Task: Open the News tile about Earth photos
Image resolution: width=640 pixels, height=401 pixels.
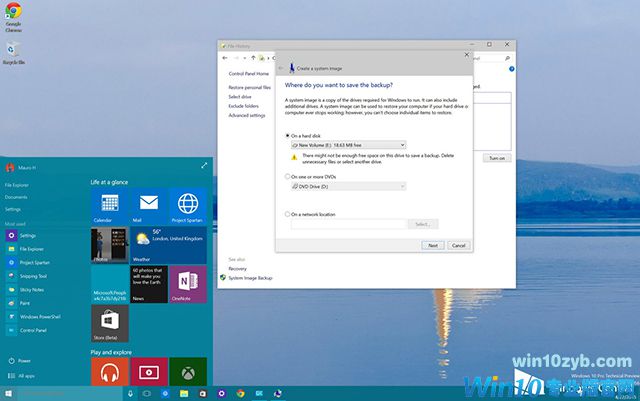Action: coord(149,284)
